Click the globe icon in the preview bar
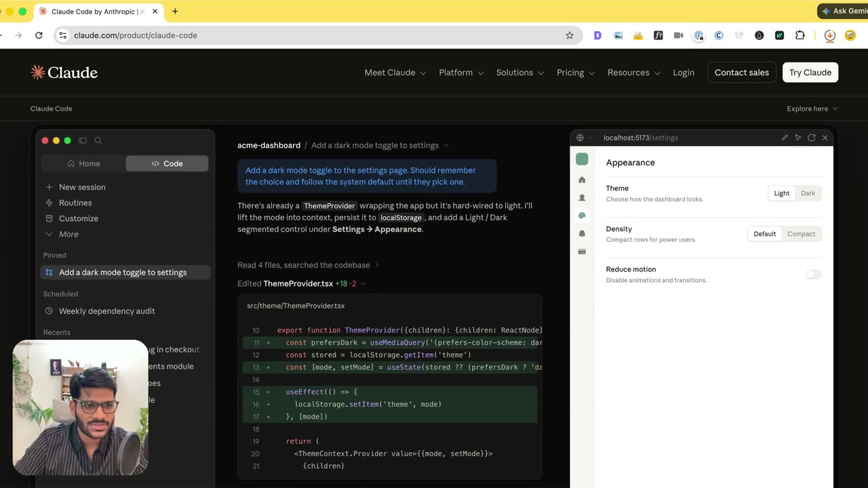 580,138
